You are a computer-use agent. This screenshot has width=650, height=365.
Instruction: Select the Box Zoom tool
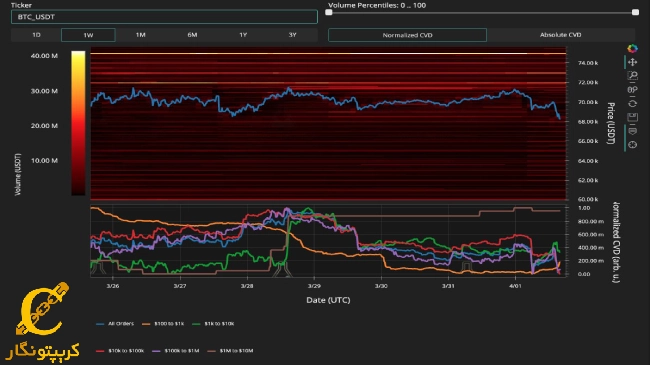click(632, 76)
